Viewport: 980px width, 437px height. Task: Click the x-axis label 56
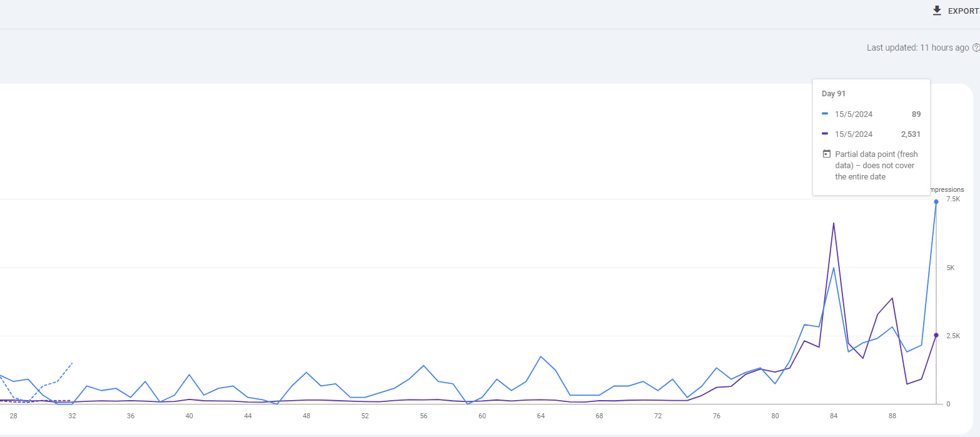(423, 416)
